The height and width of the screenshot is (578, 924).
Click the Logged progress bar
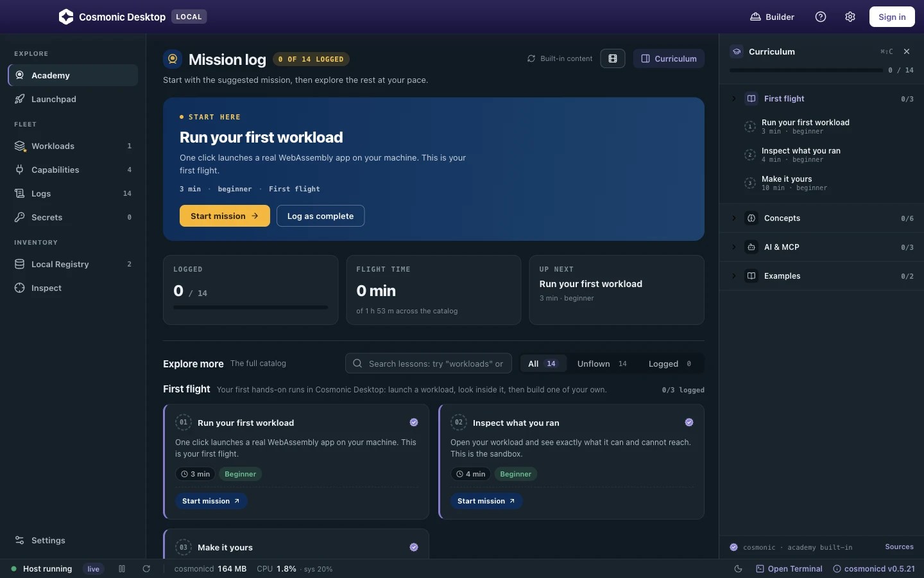click(x=251, y=308)
